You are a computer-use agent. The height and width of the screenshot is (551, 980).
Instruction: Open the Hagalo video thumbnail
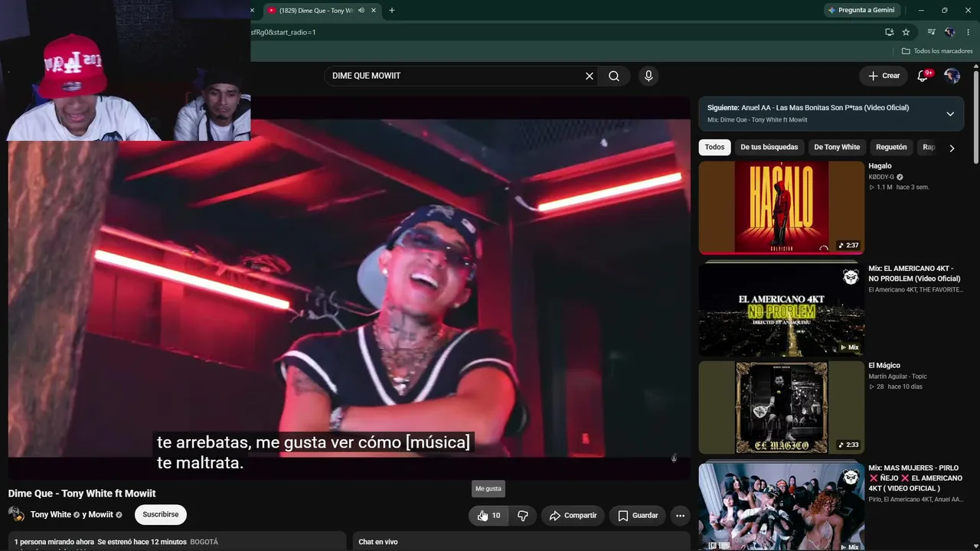point(782,207)
